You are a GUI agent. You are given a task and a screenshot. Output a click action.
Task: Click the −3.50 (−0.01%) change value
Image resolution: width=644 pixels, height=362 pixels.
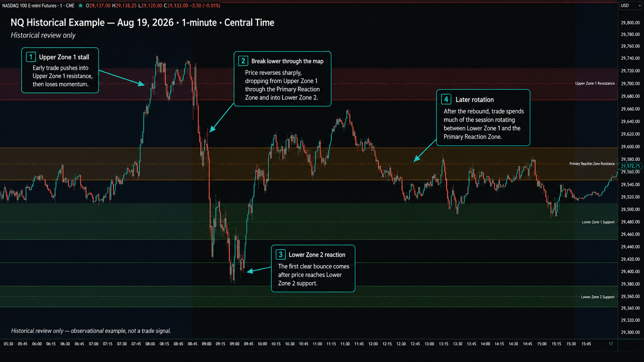(205, 6)
